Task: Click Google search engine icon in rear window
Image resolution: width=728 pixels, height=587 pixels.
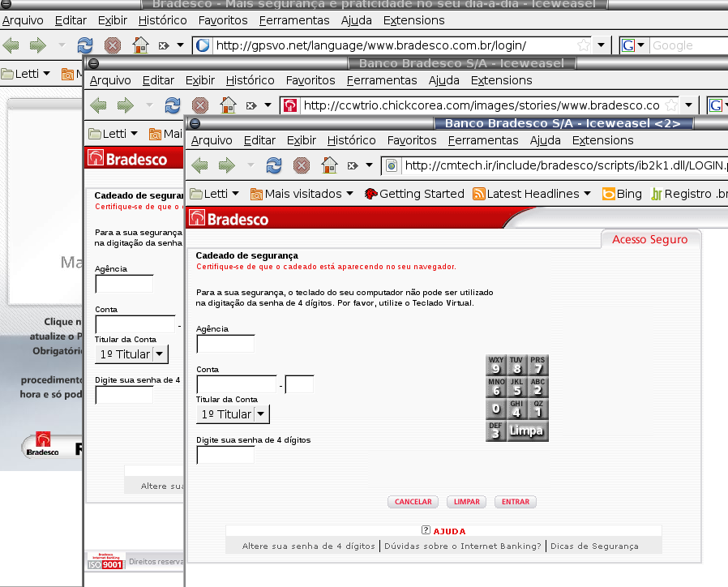Action: coord(628,45)
